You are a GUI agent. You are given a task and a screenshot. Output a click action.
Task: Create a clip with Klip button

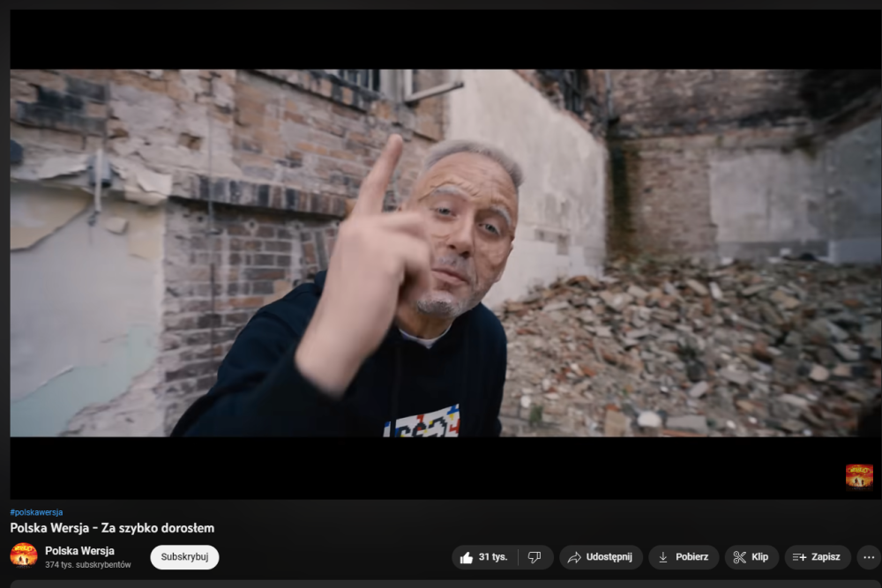[751, 557]
